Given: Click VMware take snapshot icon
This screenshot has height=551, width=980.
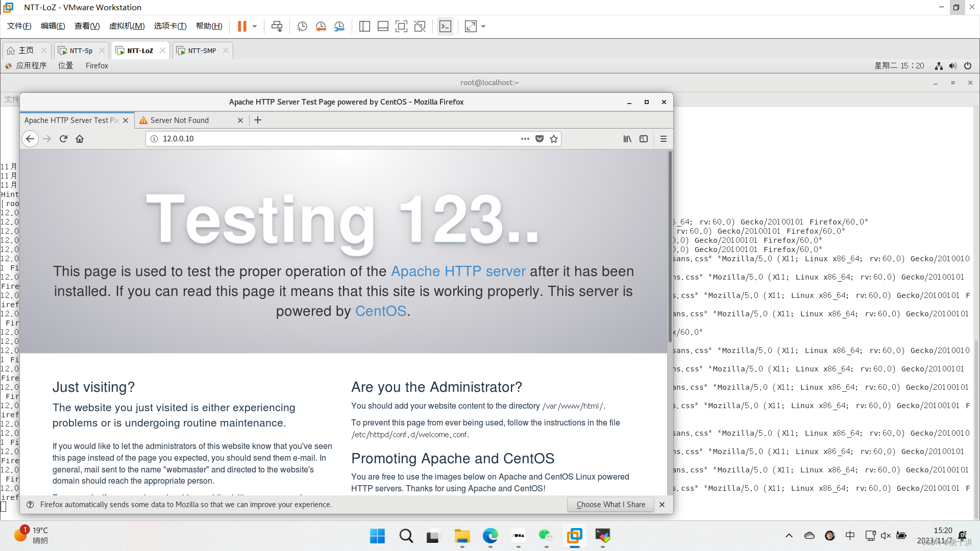Looking at the screenshot, I should [x=302, y=27].
